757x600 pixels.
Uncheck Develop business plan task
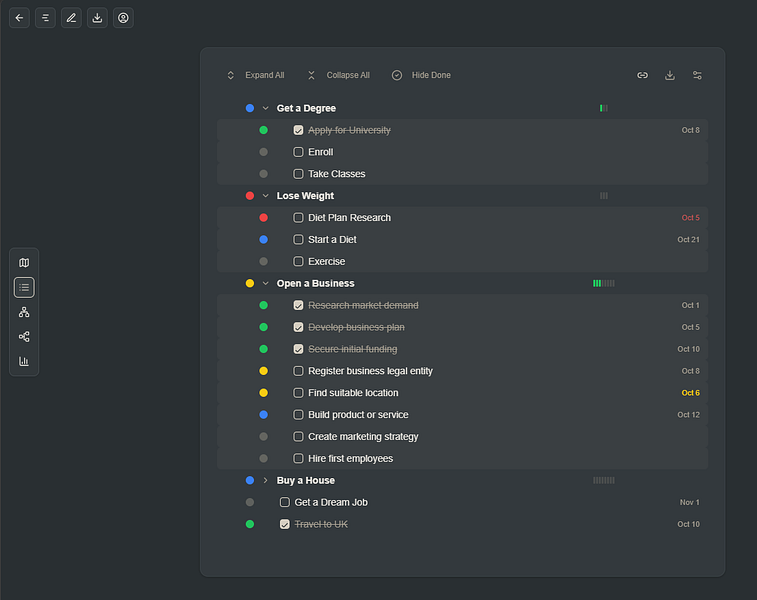tap(298, 327)
